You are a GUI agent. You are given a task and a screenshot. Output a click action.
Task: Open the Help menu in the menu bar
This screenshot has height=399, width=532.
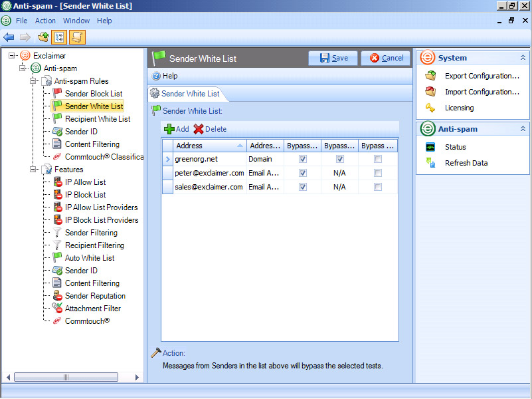pos(104,21)
